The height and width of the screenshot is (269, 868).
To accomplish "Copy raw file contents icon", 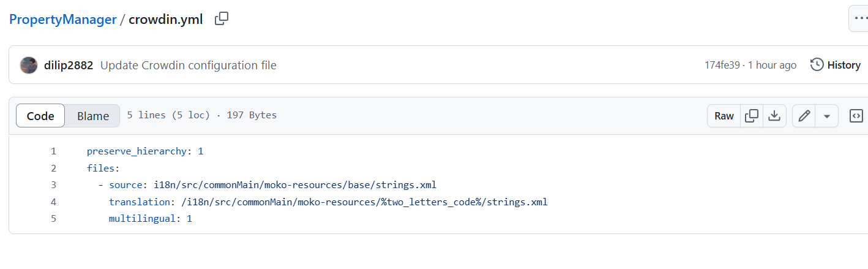I will tap(752, 116).
